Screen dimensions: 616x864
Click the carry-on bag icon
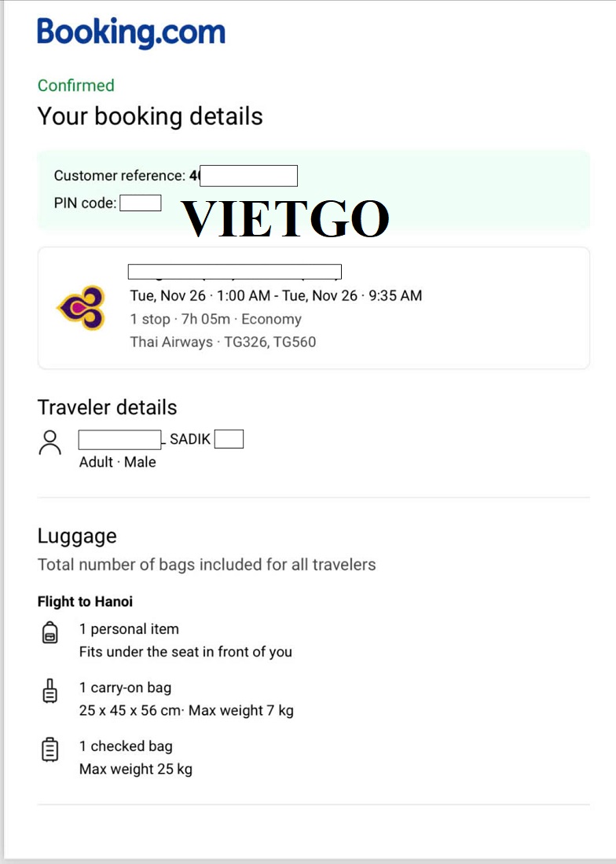click(x=50, y=690)
